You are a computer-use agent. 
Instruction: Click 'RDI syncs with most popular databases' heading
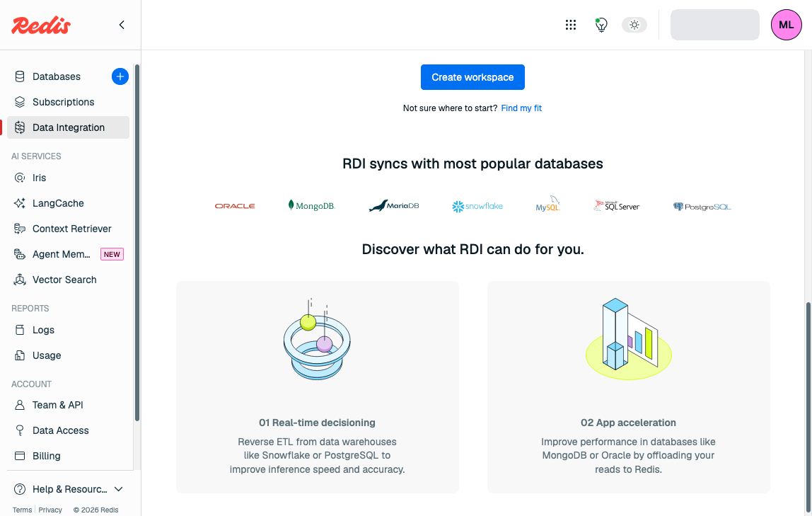[472, 164]
